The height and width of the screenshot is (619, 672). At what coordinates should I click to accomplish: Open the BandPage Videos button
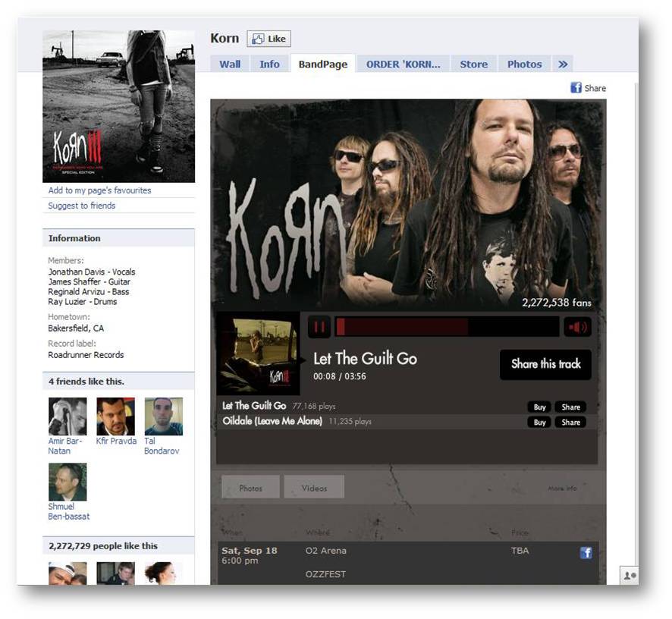(x=314, y=488)
